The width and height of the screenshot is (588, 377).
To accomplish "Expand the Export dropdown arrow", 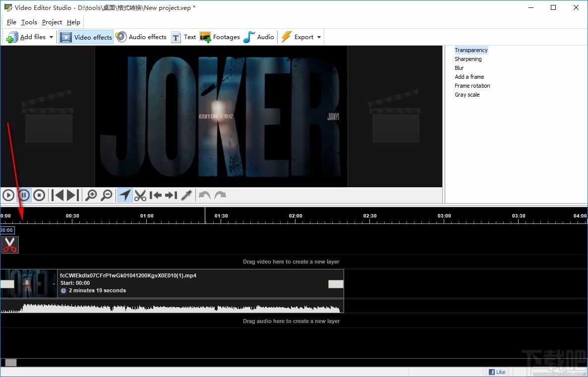I will click(319, 37).
